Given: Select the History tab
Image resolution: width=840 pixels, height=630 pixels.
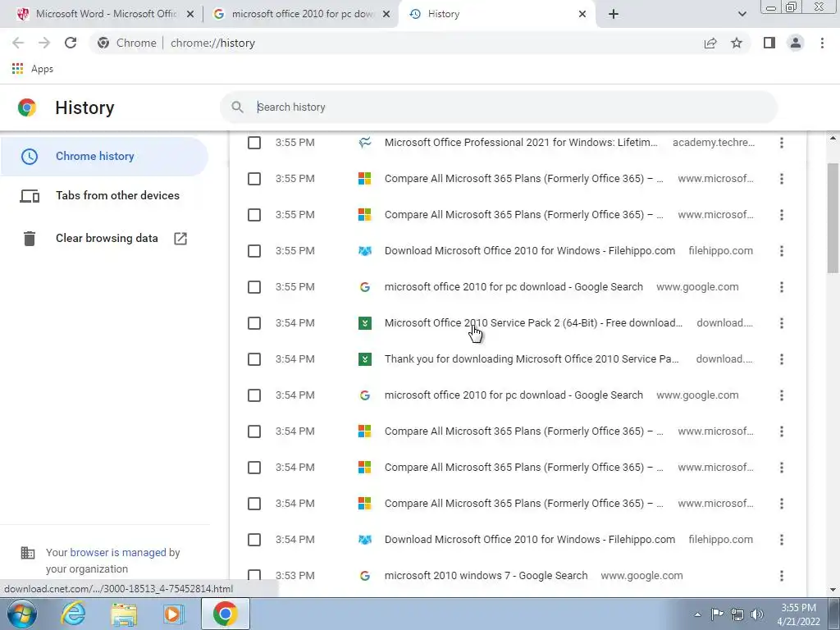Looking at the screenshot, I should point(496,14).
